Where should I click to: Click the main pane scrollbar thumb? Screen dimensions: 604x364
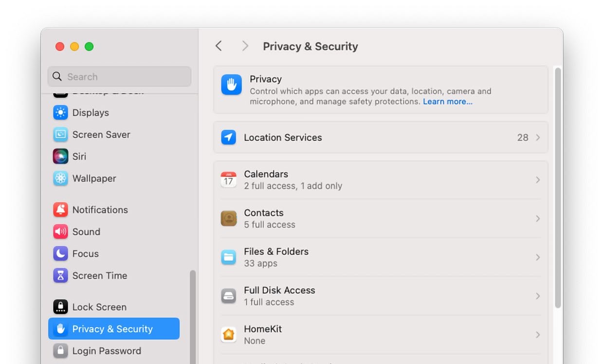pyautogui.click(x=558, y=187)
